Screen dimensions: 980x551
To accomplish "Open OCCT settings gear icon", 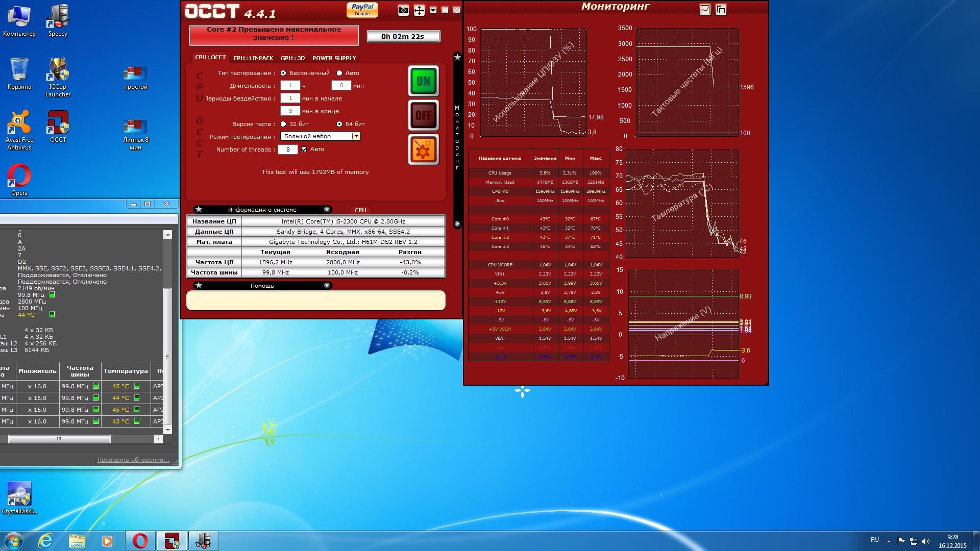I will pyautogui.click(x=423, y=149).
